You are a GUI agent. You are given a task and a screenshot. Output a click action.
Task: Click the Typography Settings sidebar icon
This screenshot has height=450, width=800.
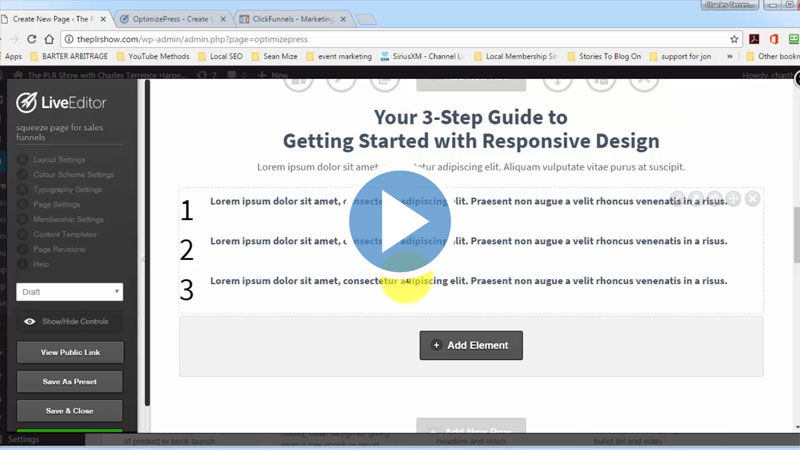23,189
